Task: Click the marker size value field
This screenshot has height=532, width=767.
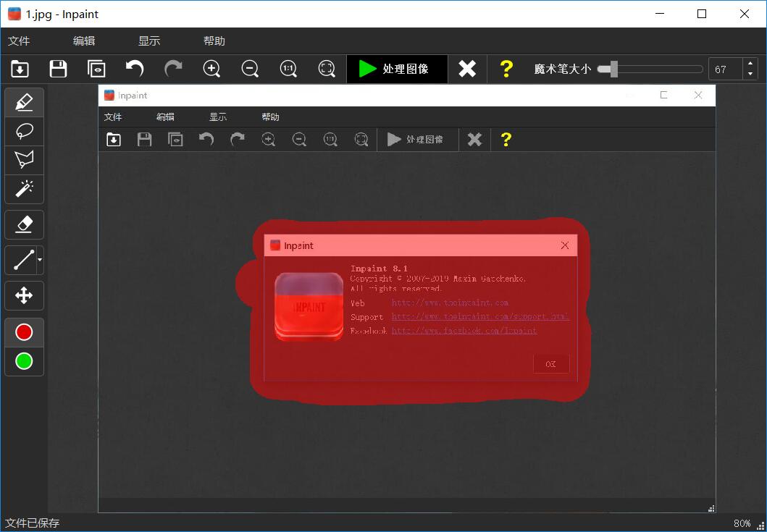Action: [725, 69]
